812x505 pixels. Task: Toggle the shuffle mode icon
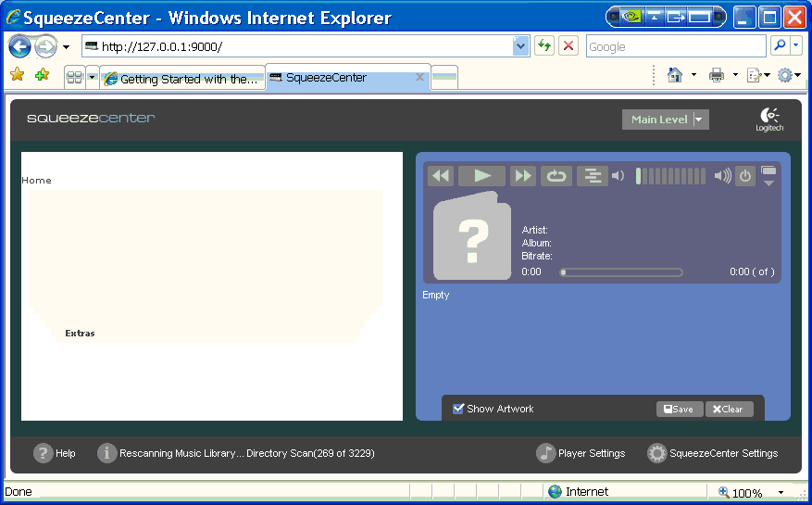(592, 176)
